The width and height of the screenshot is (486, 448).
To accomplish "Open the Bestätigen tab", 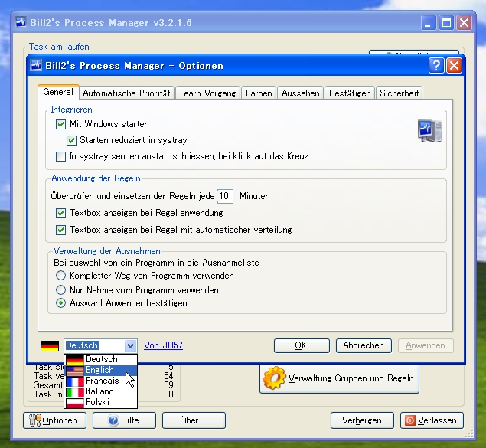I will point(350,93).
